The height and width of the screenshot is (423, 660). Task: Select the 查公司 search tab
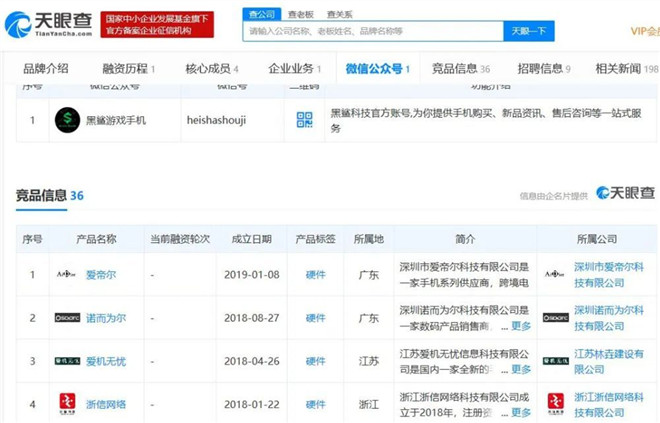tap(262, 14)
